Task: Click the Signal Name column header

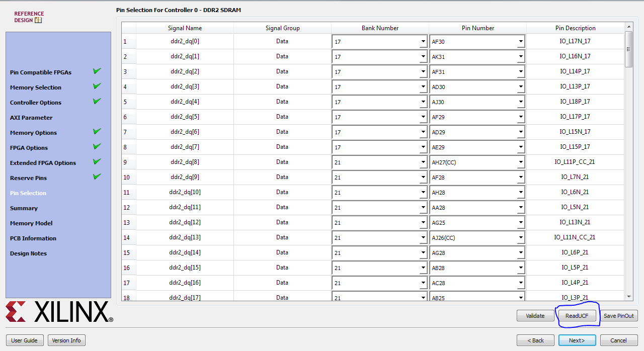Action: click(x=185, y=28)
